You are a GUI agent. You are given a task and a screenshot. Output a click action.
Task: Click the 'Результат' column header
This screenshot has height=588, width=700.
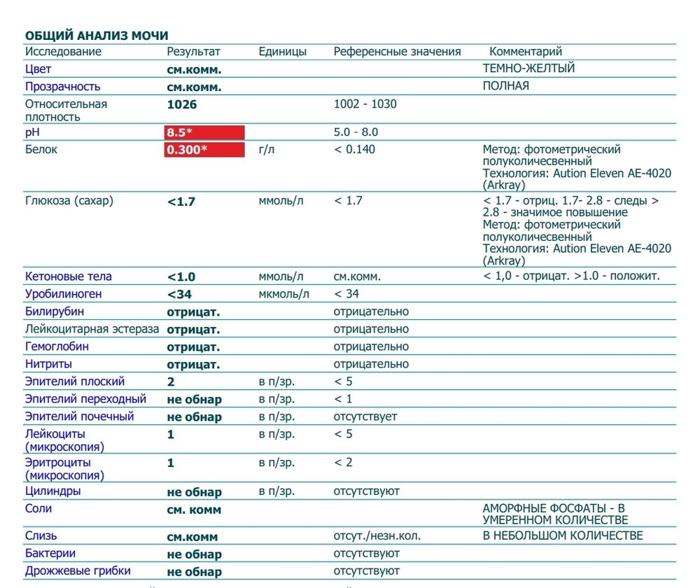coord(193,52)
